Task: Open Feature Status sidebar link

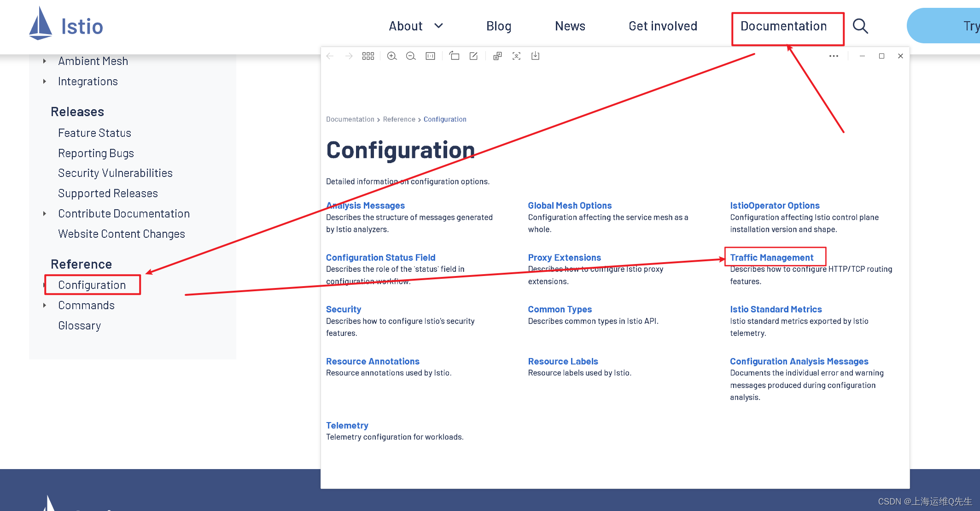Action: (x=94, y=133)
